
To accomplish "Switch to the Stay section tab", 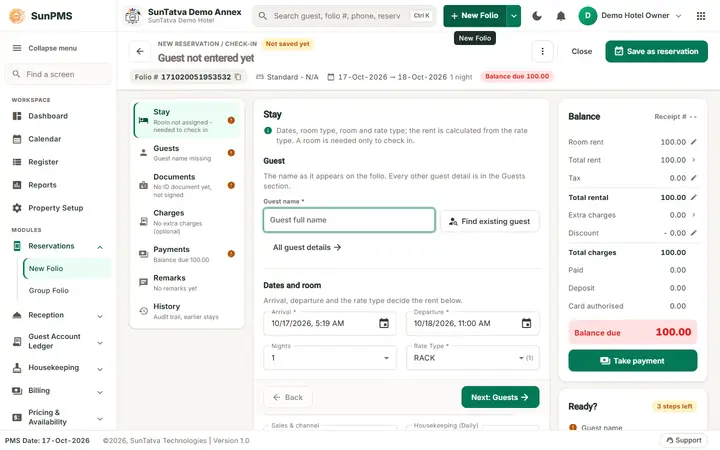I will click(x=187, y=120).
